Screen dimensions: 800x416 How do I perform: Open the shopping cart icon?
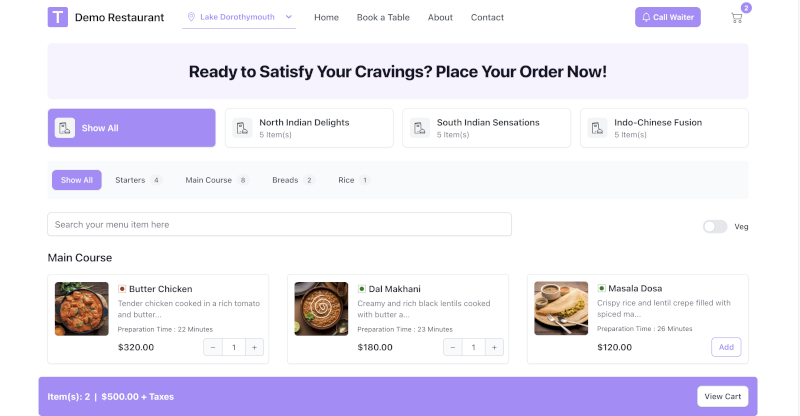pos(736,18)
